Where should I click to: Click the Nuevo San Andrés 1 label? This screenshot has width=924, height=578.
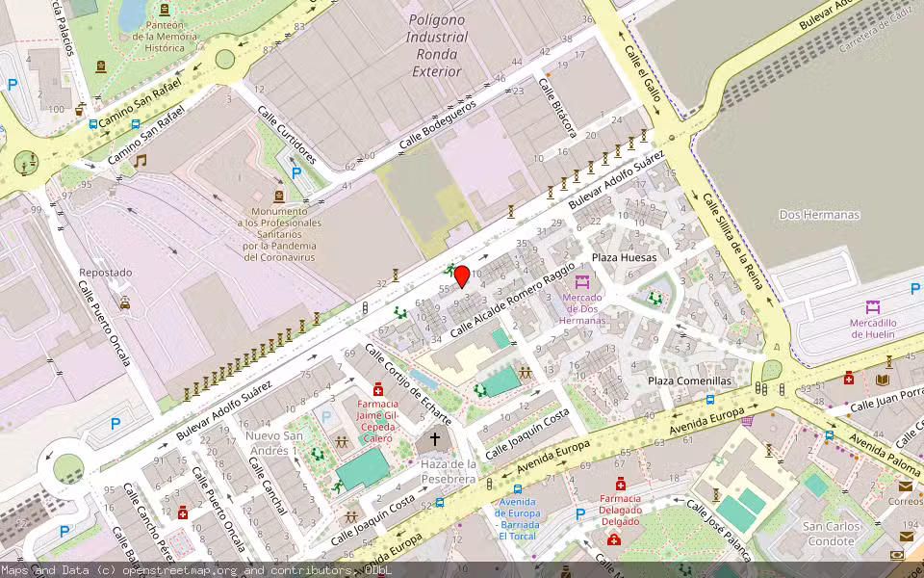click(274, 443)
